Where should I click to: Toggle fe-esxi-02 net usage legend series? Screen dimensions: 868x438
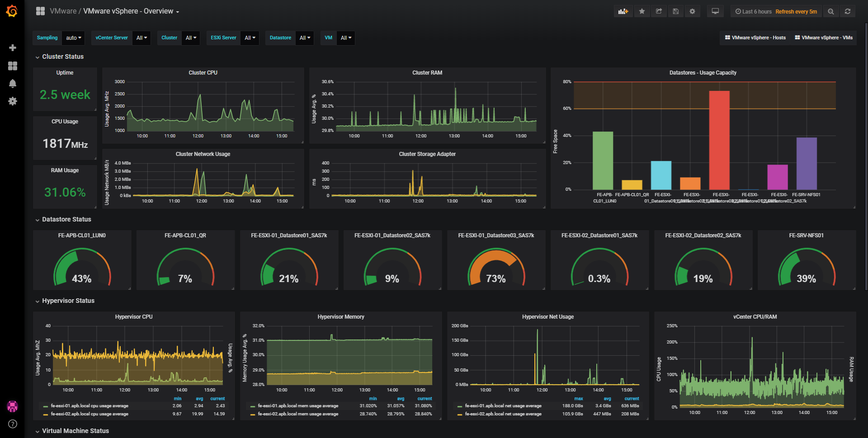[503, 414]
